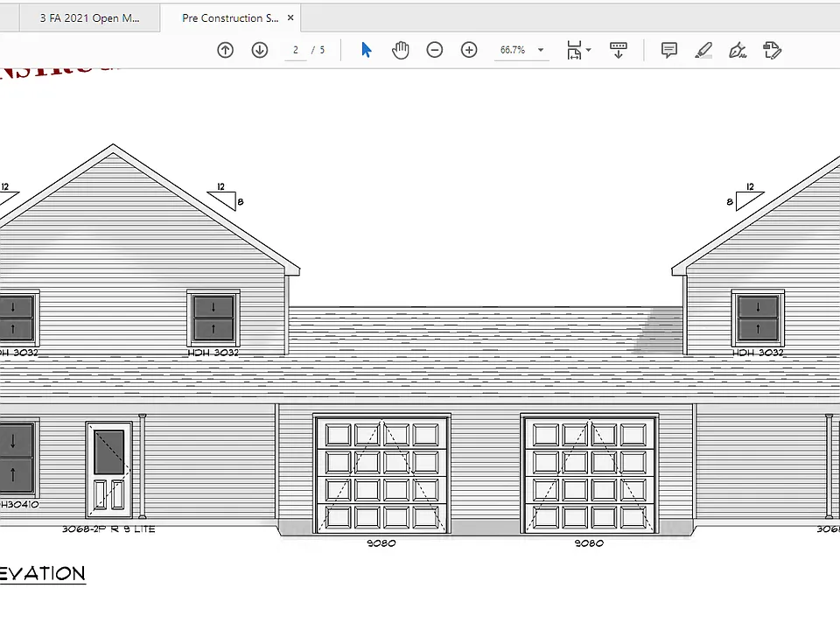The height and width of the screenshot is (630, 840).
Task: Click the current page number field
Action: [x=295, y=50]
